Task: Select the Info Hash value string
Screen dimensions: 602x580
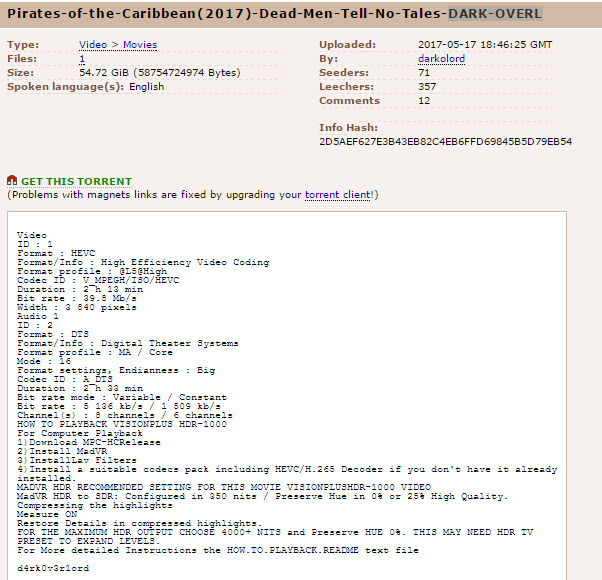Action: pos(445,142)
